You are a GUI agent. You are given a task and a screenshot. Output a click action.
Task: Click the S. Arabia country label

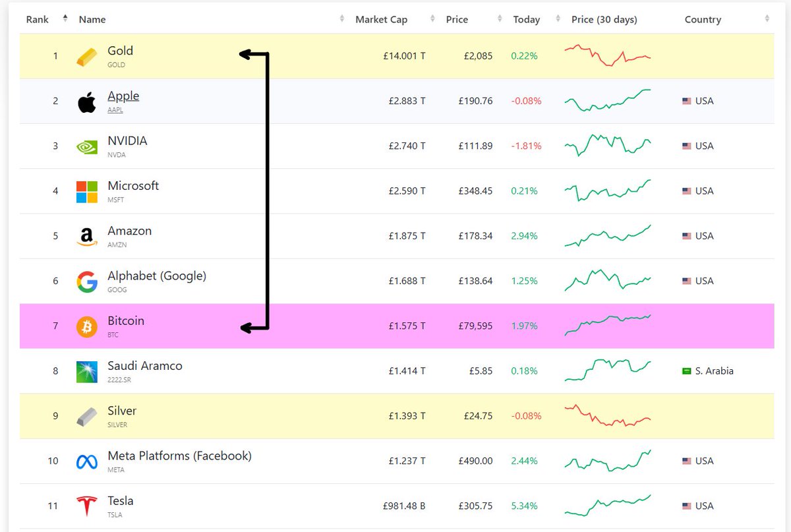tap(714, 371)
